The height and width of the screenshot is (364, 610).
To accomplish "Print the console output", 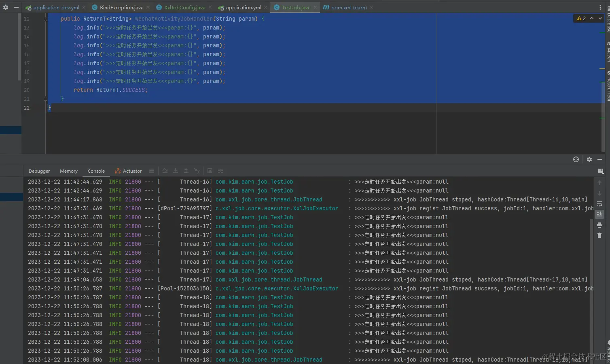I will point(599,225).
